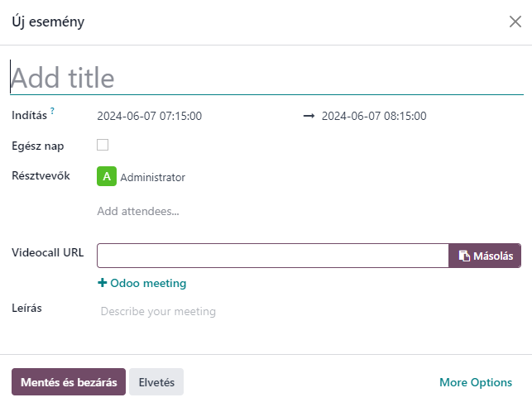Image resolution: width=532 pixels, height=407 pixels.
Task: Click the arrow between start and end dates
Action: (x=309, y=116)
